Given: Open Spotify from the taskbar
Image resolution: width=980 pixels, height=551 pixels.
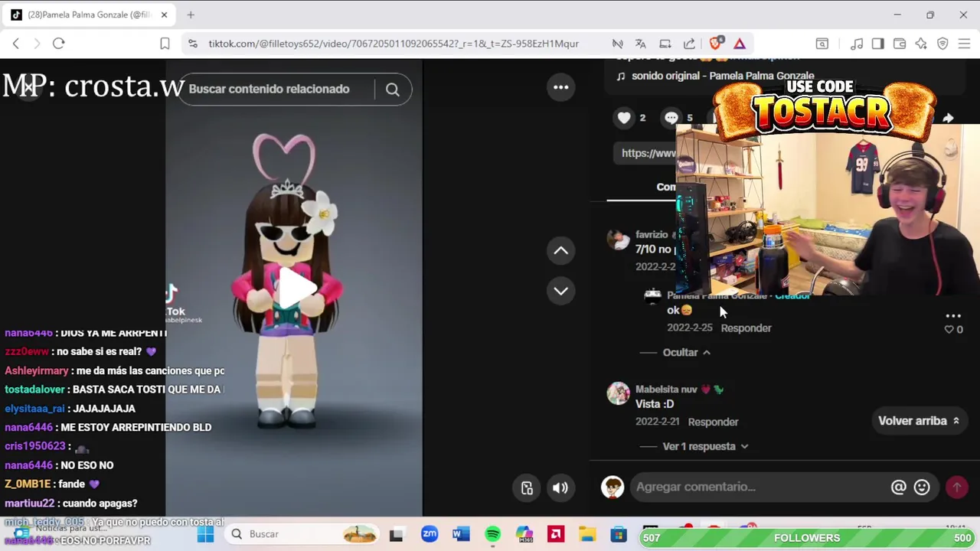Looking at the screenshot, I should [x=492, y=534].
